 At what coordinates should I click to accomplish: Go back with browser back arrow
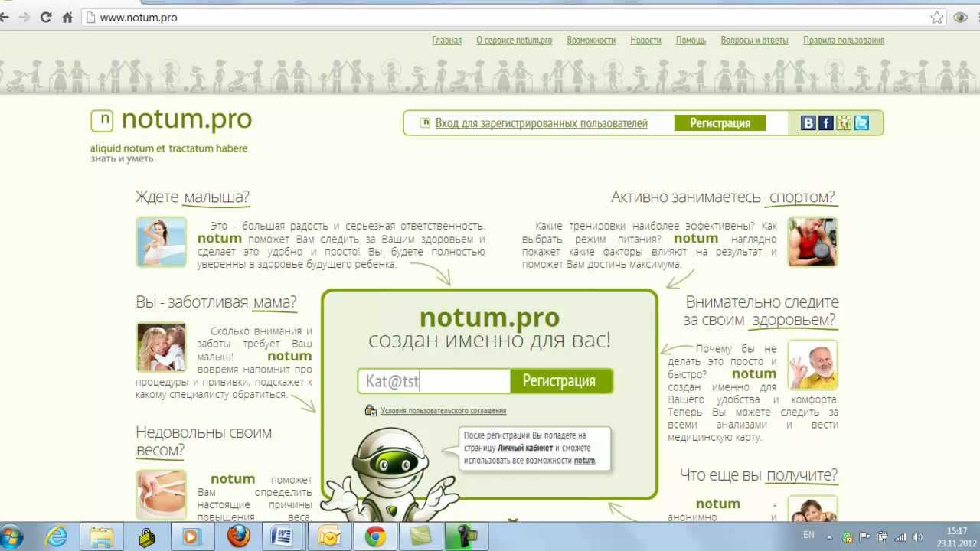pyautogui.click(x=5, y=17)
